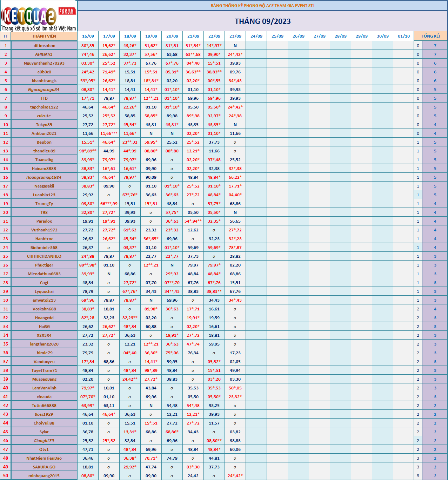Click row number 25 in TT column

click(x=6, y=256)
